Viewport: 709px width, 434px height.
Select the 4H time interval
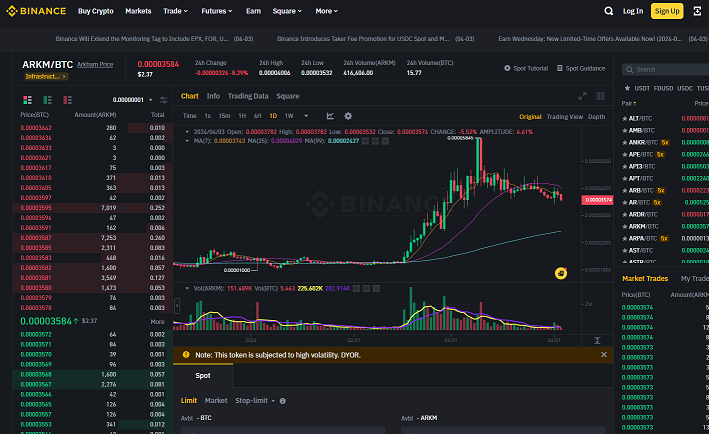click(257, 116)
